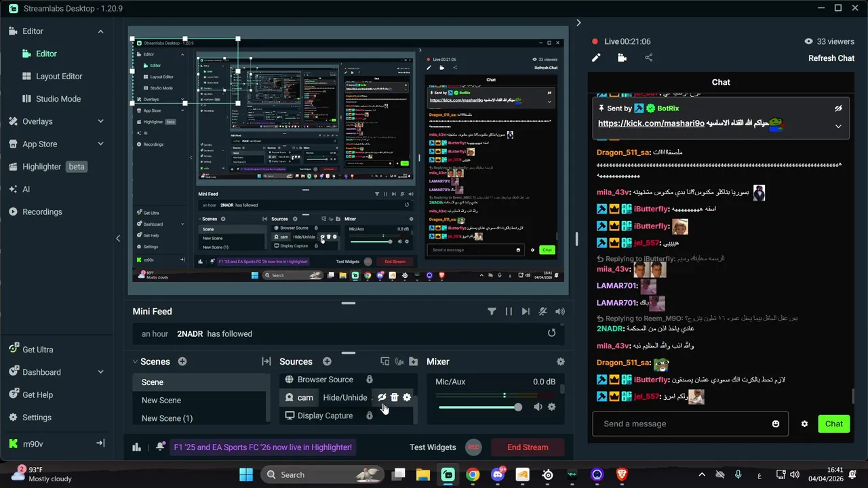Image resolution: width=868 pixels, height=488 pixels.
Task: Click Test Widgets
Action: coord(433,447)
